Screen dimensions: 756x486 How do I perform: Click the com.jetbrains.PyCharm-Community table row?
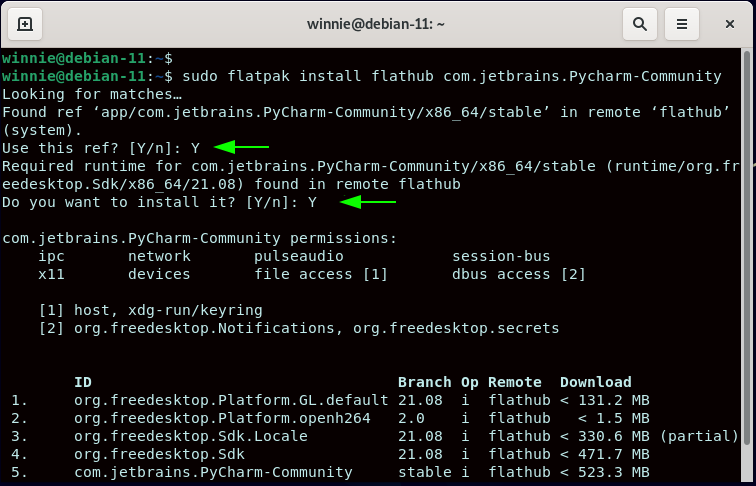pyautogui.click(x=216, y=472)
